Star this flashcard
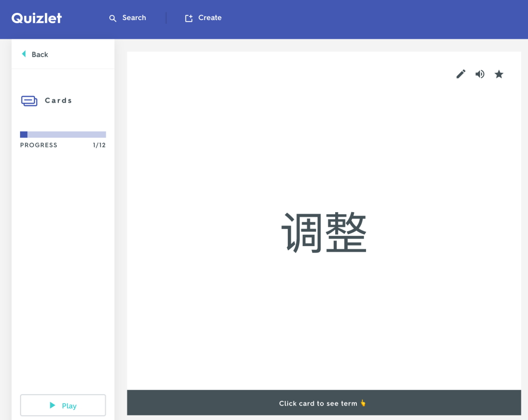The width and height of the screenshot is (528, 420). pyautogui.click(x=499, y=74)
